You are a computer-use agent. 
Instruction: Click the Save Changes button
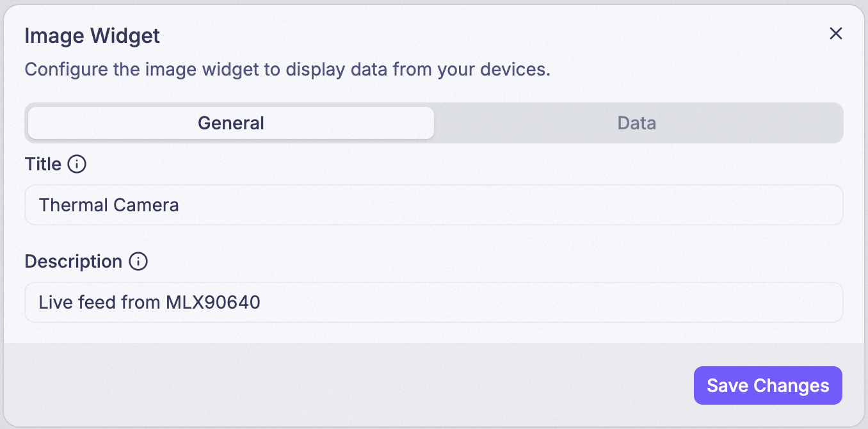pyautogui.click(x=768, y=385)
